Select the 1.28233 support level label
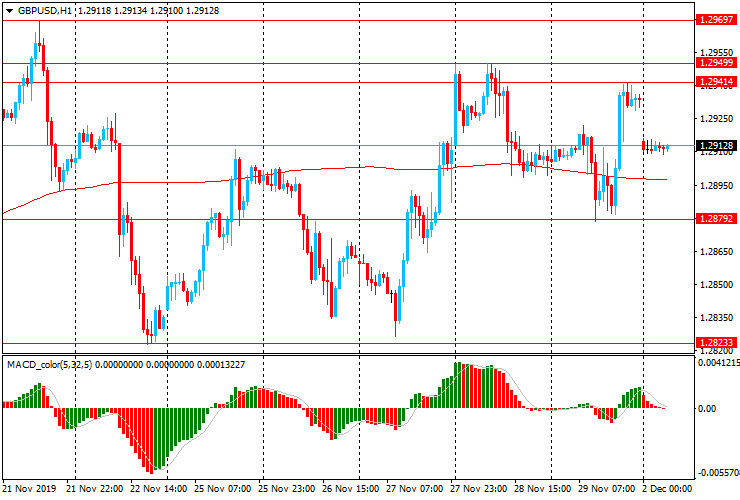 (716, 343)
